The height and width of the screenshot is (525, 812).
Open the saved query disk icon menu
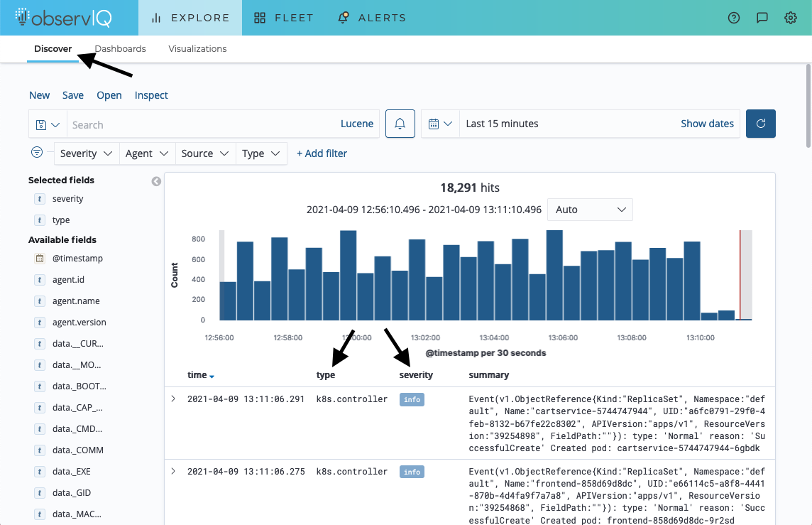pos(48,124)
